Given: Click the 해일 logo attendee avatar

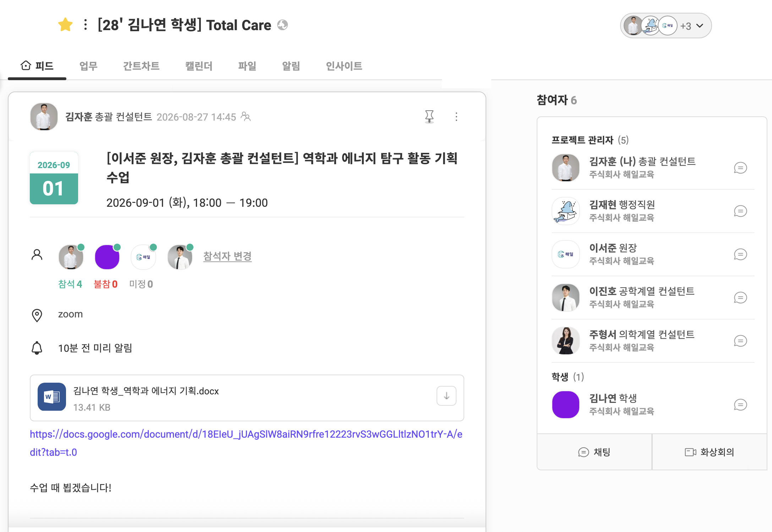Looking at the screenshot, I should [x=143, y=257].
